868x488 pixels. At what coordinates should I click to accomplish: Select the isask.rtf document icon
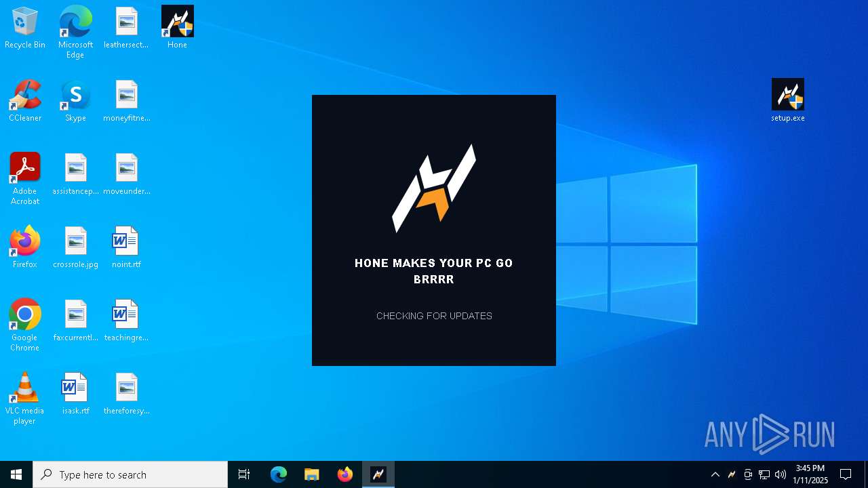pos(75,394)
